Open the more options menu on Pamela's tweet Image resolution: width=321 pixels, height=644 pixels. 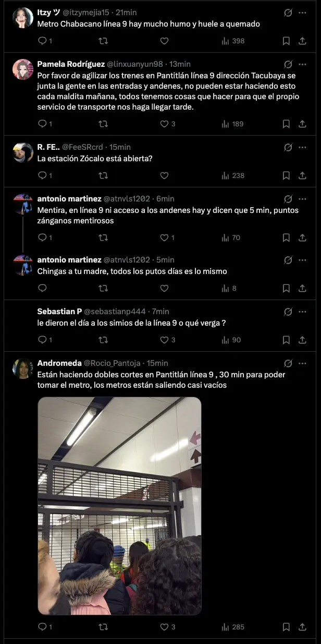[x=303, y=64]
